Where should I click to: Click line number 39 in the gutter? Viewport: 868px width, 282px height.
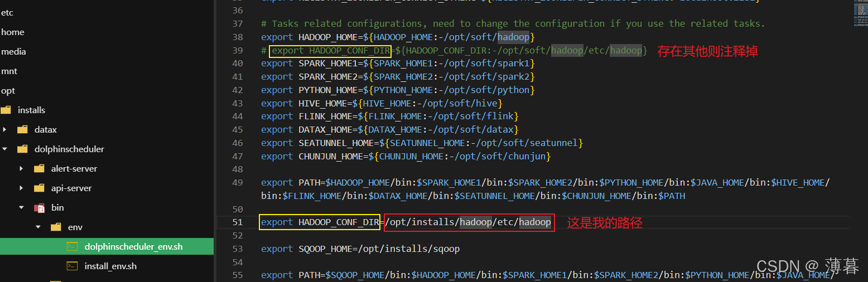(238, 50)
